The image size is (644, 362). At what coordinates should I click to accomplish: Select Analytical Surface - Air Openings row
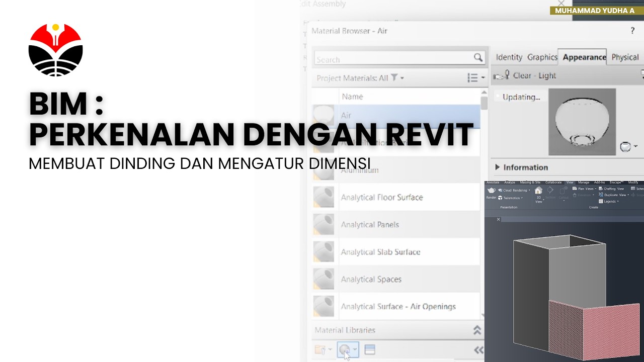pos(396,306)
